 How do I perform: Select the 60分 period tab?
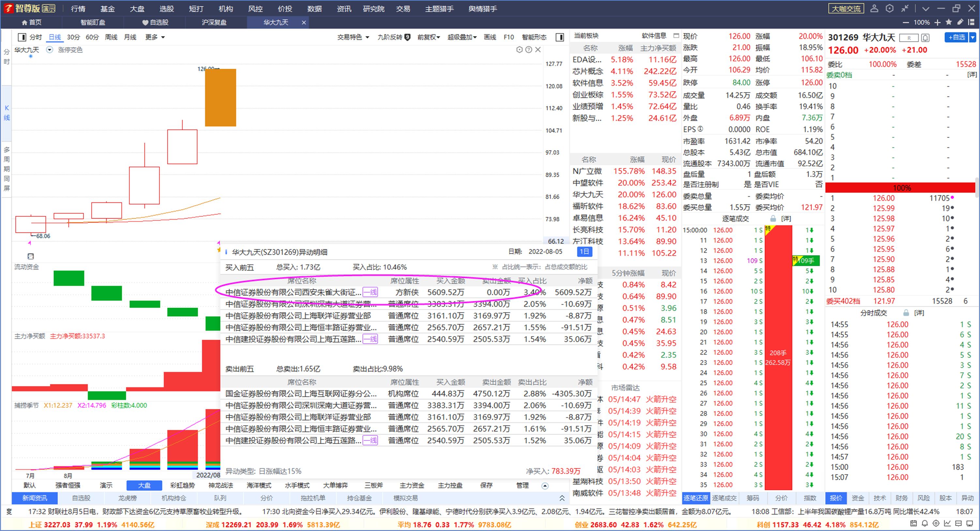coord(92,37)
